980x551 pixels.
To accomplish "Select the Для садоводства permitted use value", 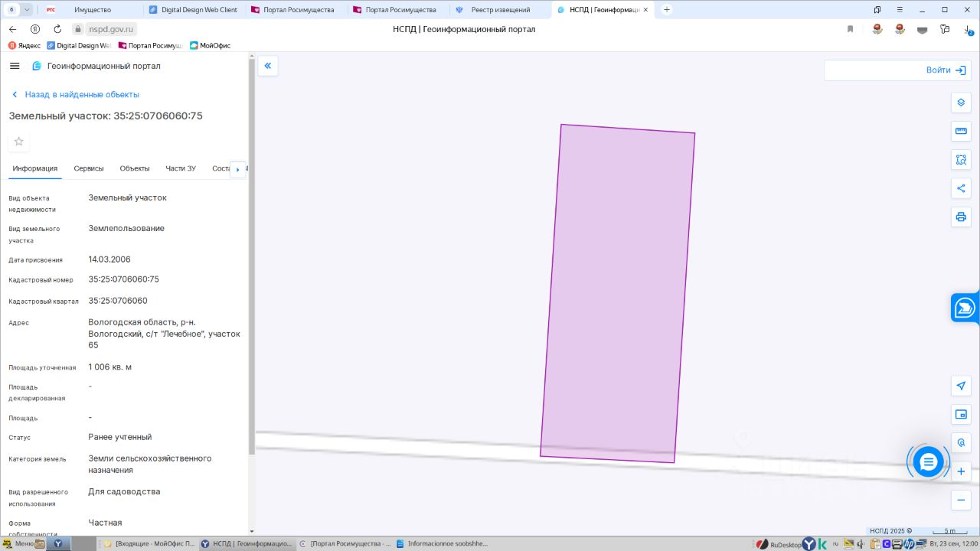I will click(x=124, y=491).
